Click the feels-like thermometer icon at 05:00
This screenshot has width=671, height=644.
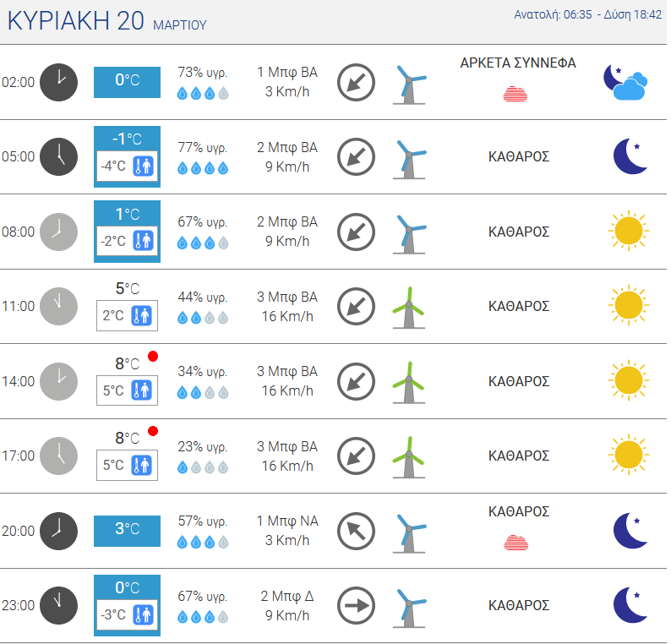tap(143, 166)
